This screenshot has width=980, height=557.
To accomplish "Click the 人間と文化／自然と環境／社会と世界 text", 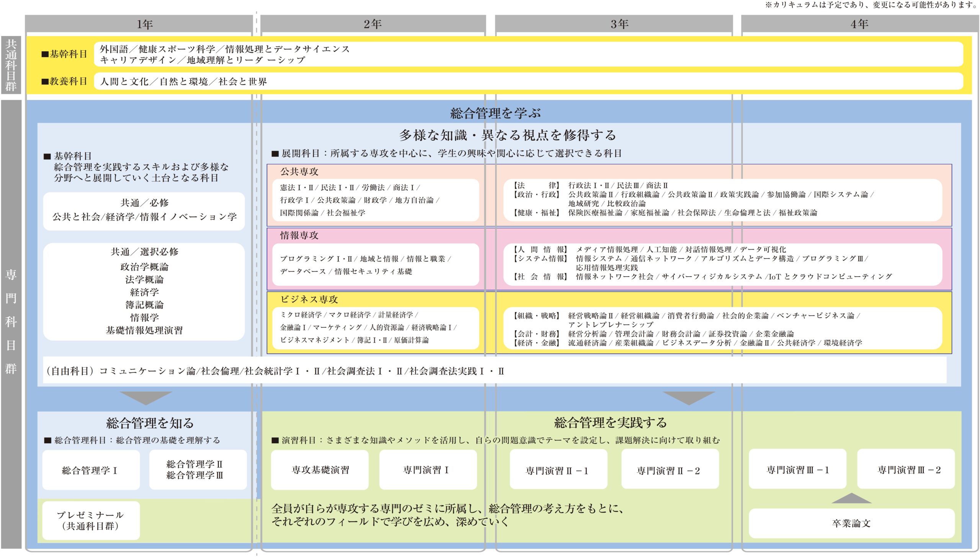I will (183, 82).
